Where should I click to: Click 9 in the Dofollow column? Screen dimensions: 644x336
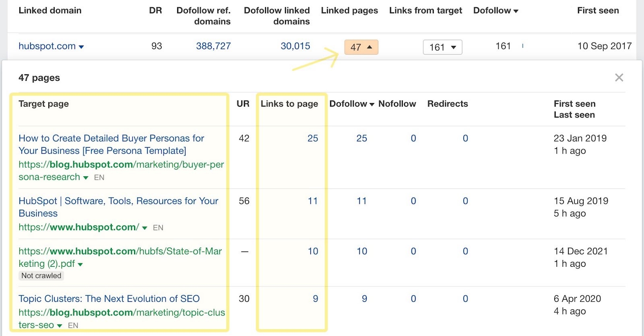(x=364, y=299)
